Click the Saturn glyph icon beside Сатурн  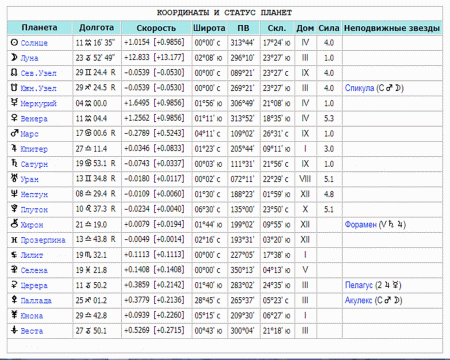coord(14,163)
